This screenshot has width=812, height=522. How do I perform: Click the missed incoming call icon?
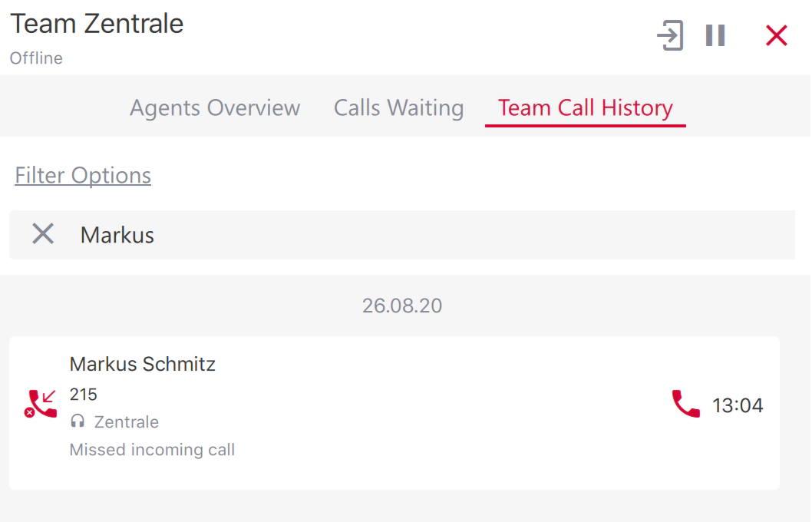[x=41, y=404]
